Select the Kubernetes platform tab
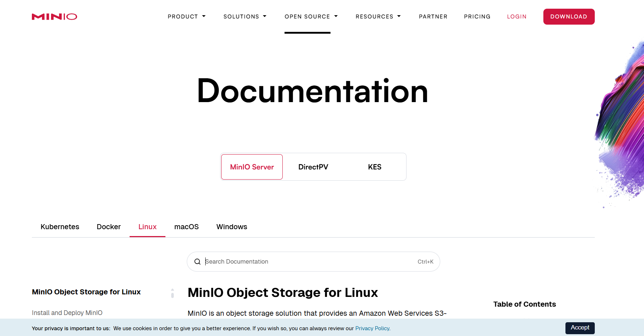The width and height of the screenshot is (644, 336). click(x=60, y=227)
